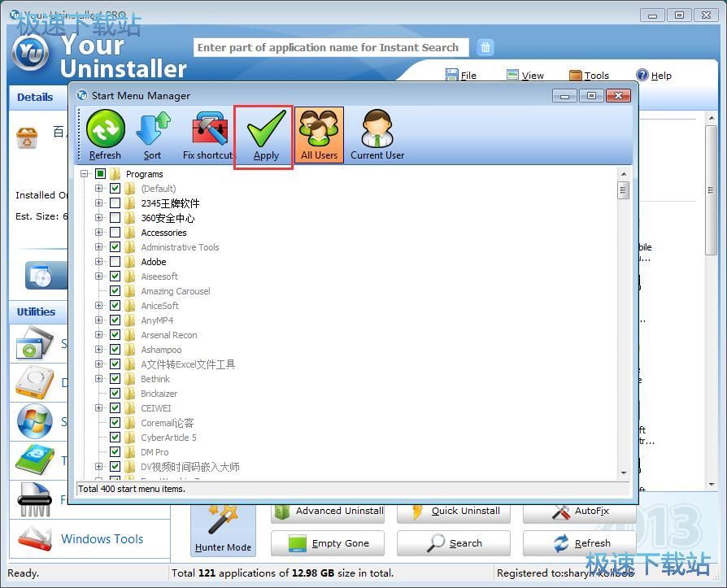Expand the Ashampoo node
This screenshot has height=588, width=727.
click(x=98, y=349)
